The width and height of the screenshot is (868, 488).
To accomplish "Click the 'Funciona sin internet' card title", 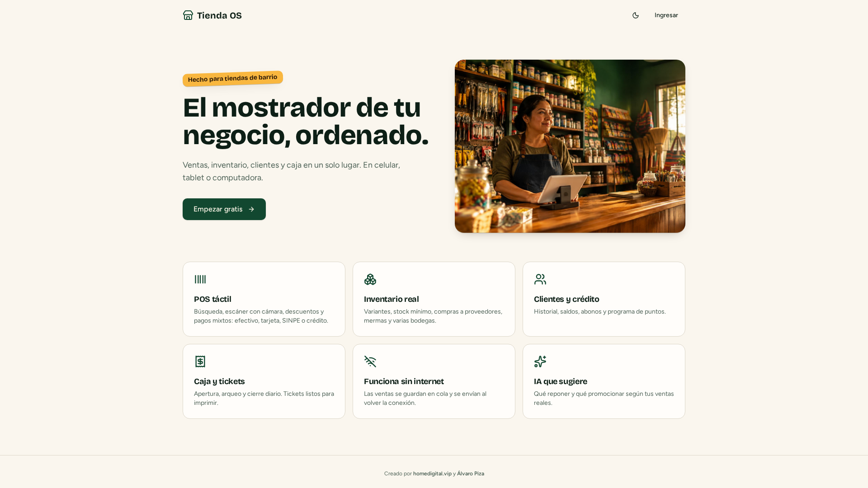I will coord(404,381).
